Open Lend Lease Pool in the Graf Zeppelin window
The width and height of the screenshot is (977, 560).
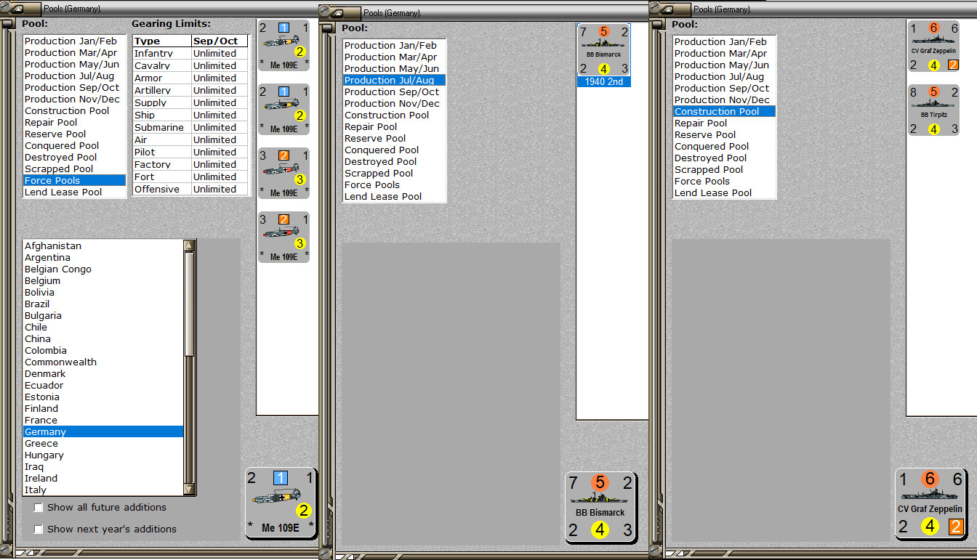tap(724, 193)
